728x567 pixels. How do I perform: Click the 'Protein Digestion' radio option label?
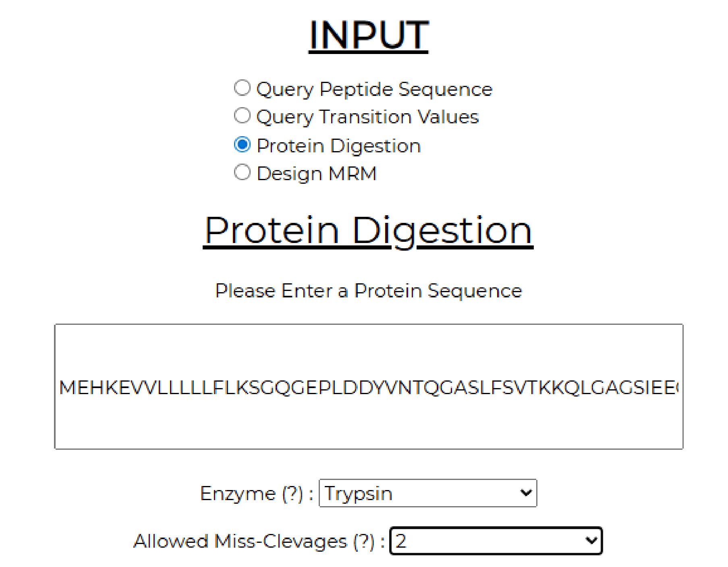(339, 145)
